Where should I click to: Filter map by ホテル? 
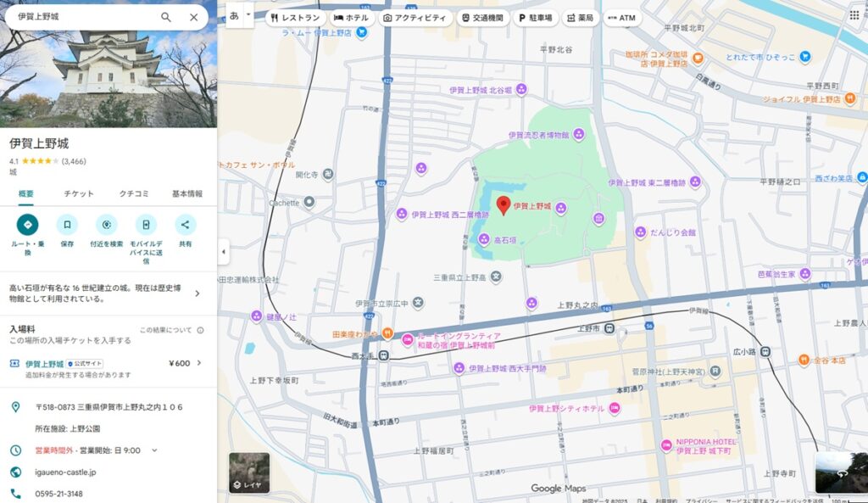(x=351, y=17)
